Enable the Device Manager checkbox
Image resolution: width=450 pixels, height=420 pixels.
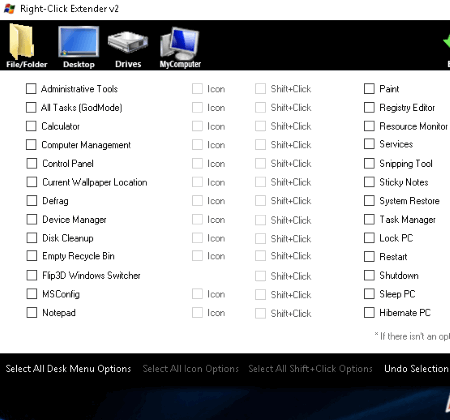pos(32,219)
